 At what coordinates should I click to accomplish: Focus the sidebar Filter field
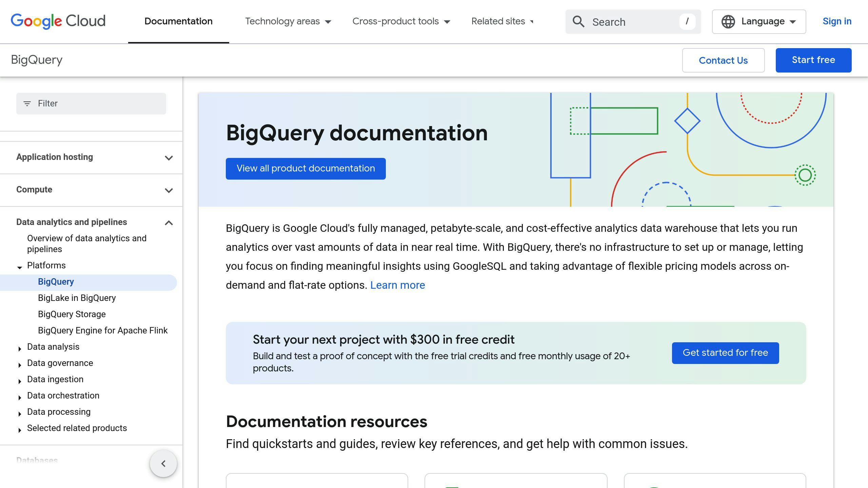(x=91, y=103)
